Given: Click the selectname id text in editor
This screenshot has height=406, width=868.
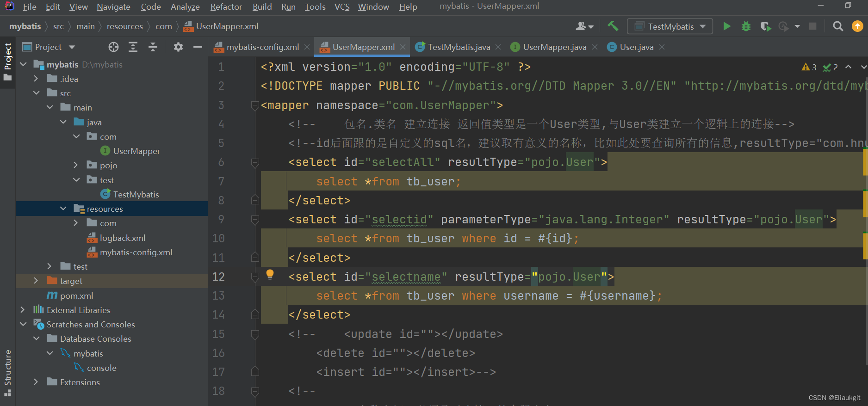Looking at the screenshot, I should 406,277.
